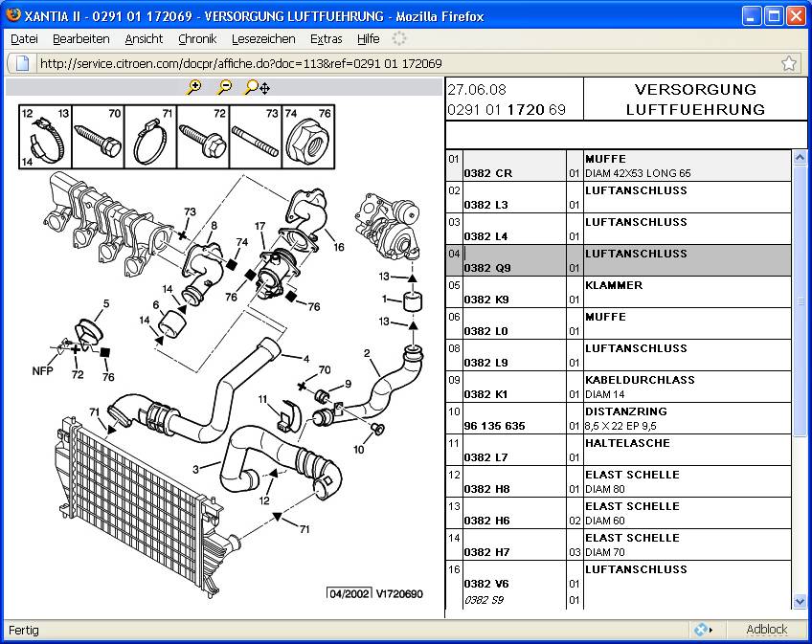Screen dimensions: 812x644
Task: Click the zoom in magnifier icon
Action: click(194, 87)
